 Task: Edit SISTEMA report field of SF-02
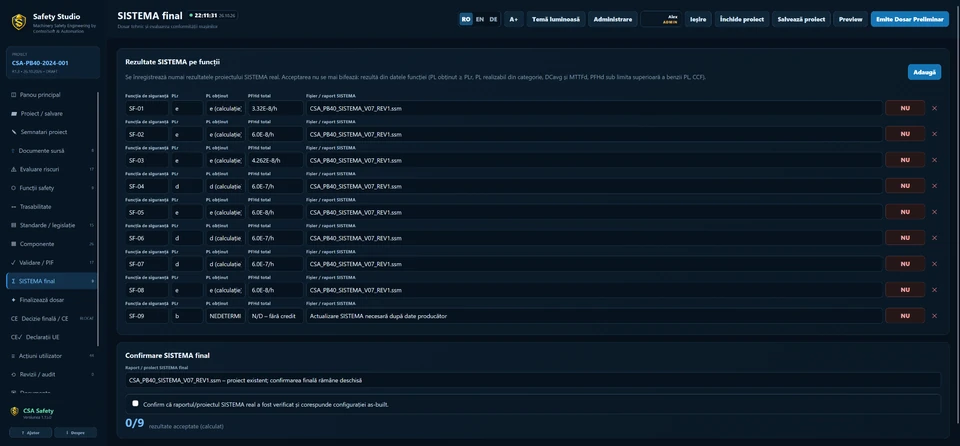[x=594, y=134]
